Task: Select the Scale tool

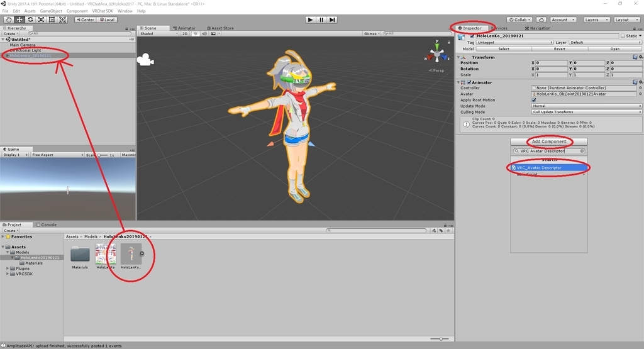Action: click(41, 19)
